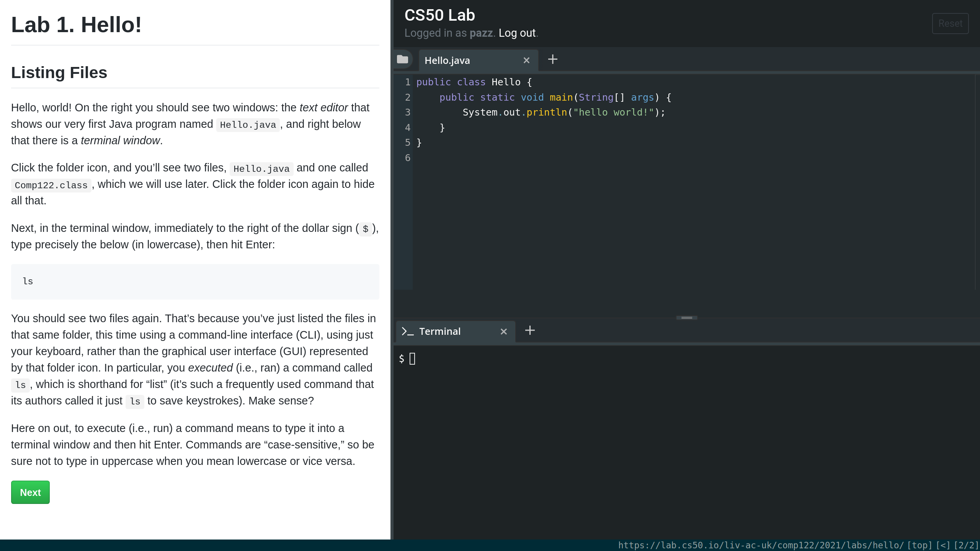Viewport: 980px width, 551px height.
Task: Open a new terminal with plus icon
Action: [530, 330]
